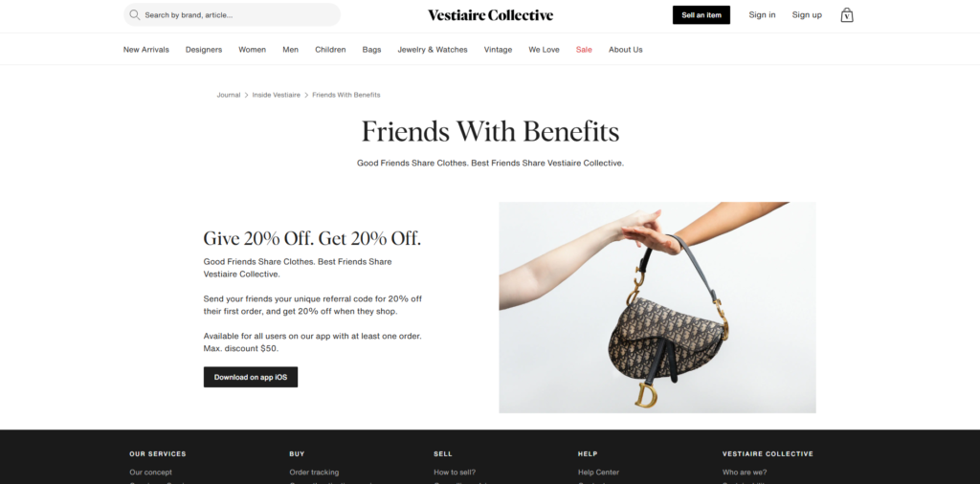980x484 pixels.
Task: Click the Dior saddle bag image
Action: coord(657,307)
